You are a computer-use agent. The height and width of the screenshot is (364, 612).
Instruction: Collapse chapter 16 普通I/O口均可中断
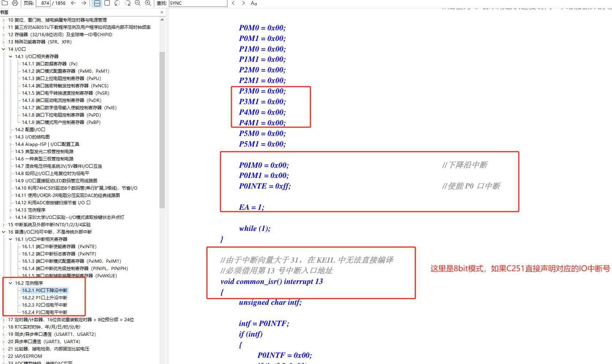click(x=4, y=232)
